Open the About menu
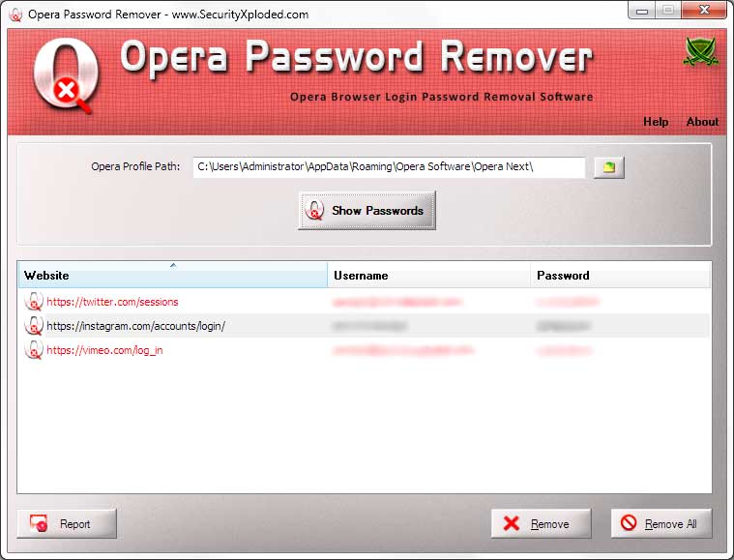The height and width of the screenshot is (560, 734). tap(702, 122)
